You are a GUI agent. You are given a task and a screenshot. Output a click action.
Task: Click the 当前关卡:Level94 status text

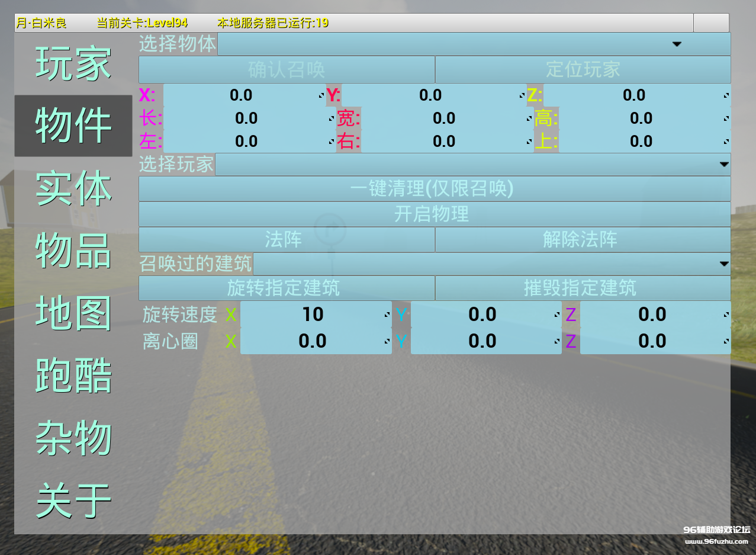pyautogui.click(x=142, y=23)
